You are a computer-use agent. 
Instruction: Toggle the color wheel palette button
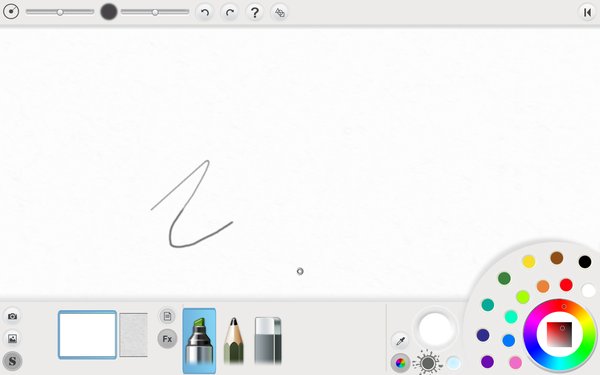coord(400,363)
